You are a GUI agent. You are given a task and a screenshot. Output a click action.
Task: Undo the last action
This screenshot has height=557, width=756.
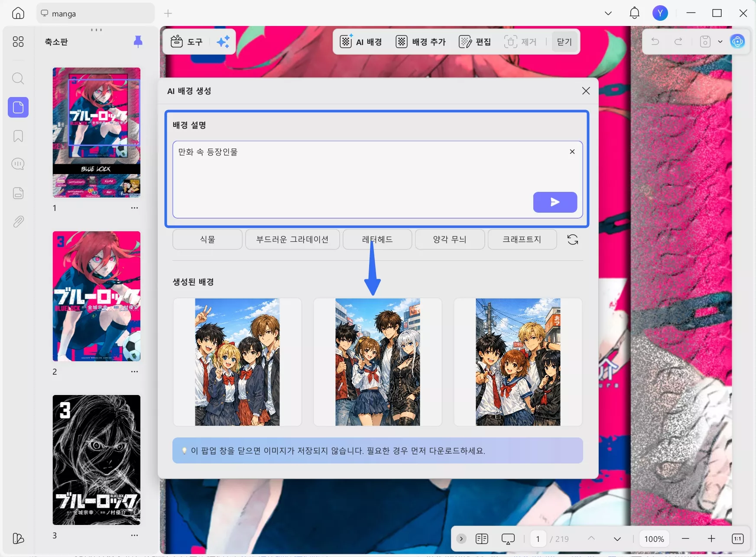coord(655,42)
